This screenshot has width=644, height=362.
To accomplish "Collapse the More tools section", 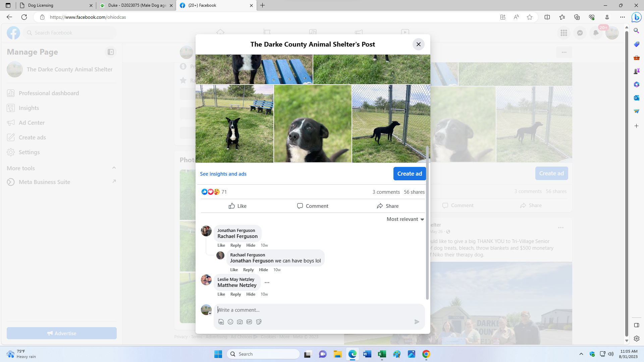I will click(114, 168).
